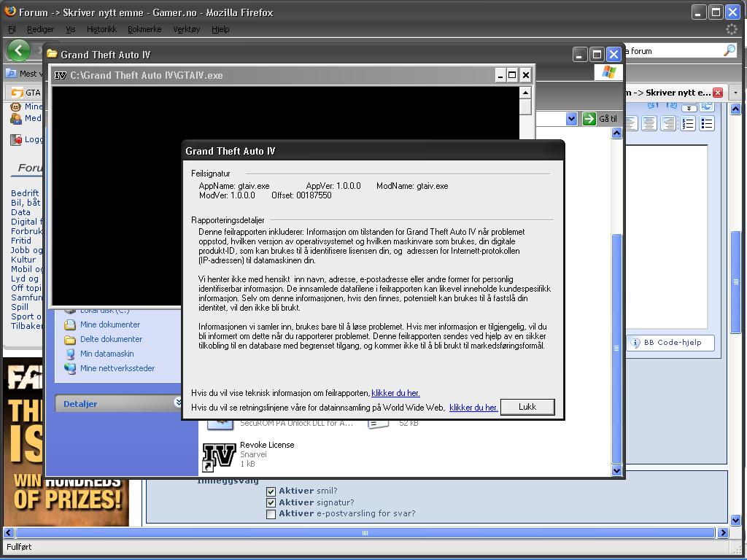Screen dimensions: 747x560
Task: Click Firefox horizontal scrollbar thumb
Action: pyautogui.click(x=365, y=533)
